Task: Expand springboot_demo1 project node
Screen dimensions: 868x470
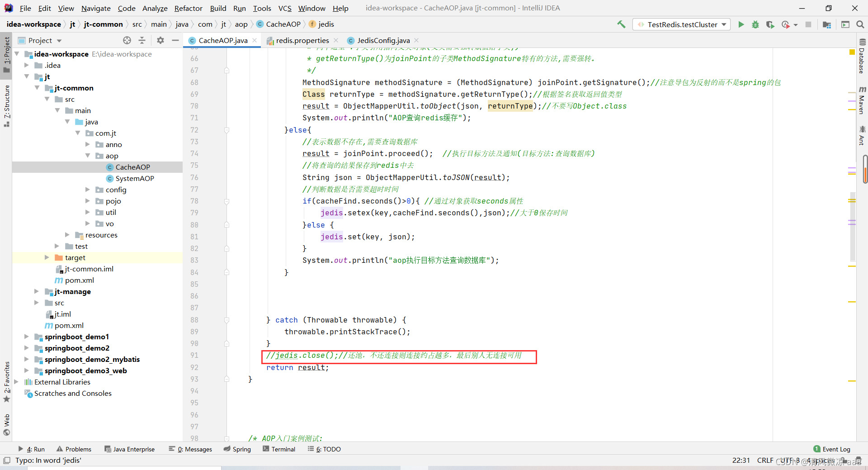Action: pyautogui.click(x=27, y=337)
